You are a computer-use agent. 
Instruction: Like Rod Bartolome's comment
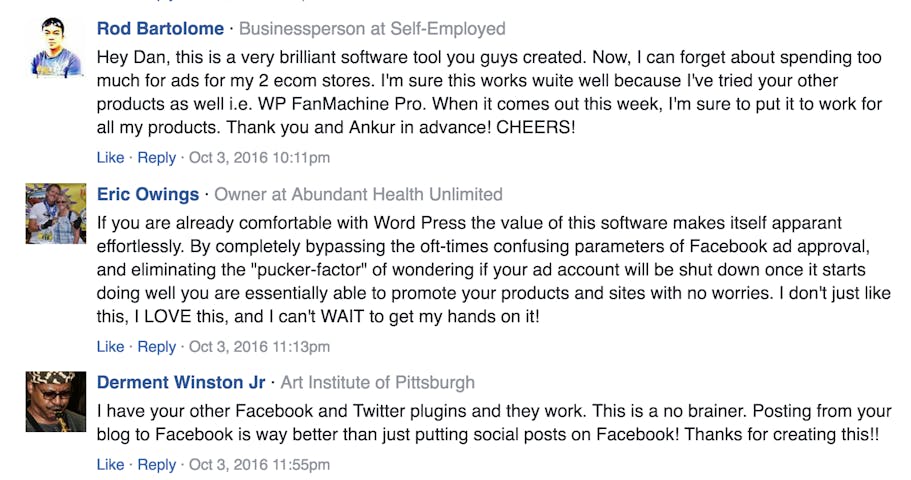pos(110,158)
